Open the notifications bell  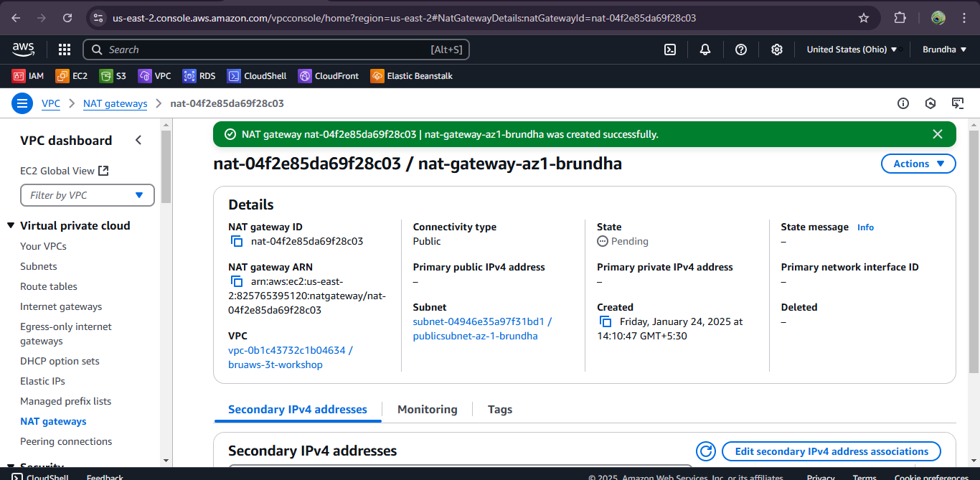705,50
